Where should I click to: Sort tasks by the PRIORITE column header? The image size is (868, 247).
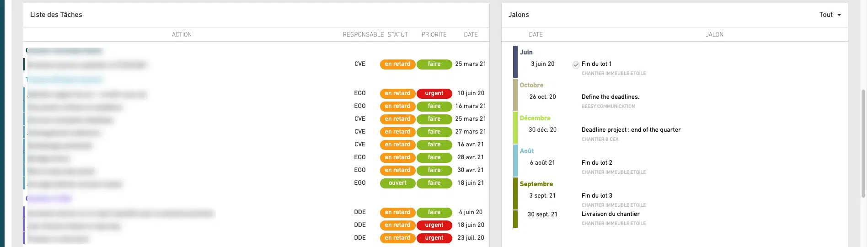click(434, 34)
